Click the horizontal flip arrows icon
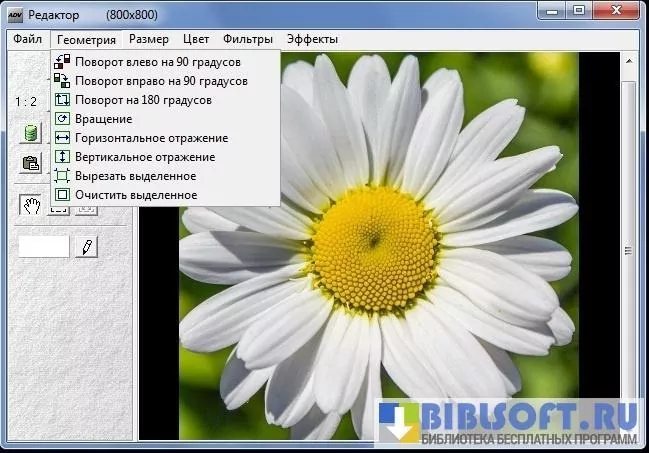The width and height of the screenshot is (649, 453). pyautogui.click(x=62, y=138)
